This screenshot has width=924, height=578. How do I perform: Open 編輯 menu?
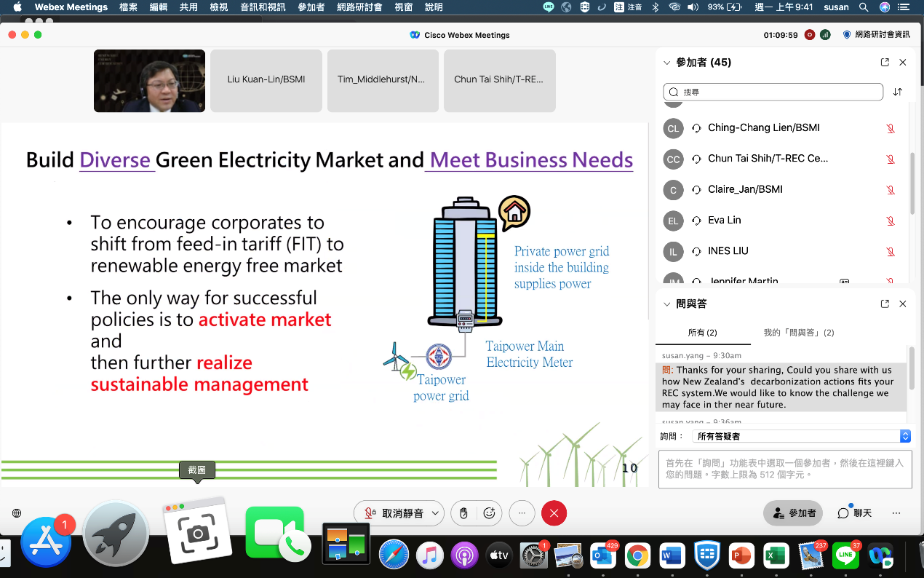click(159, 7)
